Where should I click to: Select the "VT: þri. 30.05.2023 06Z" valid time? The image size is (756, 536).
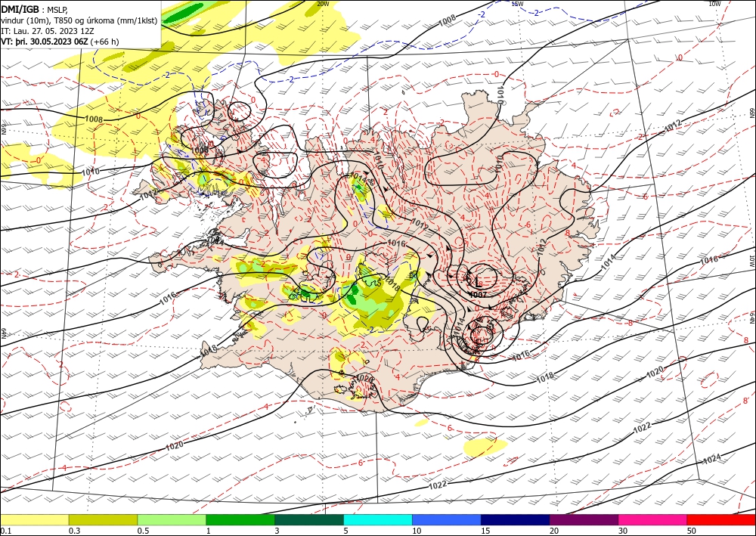[x=44, y=42]
